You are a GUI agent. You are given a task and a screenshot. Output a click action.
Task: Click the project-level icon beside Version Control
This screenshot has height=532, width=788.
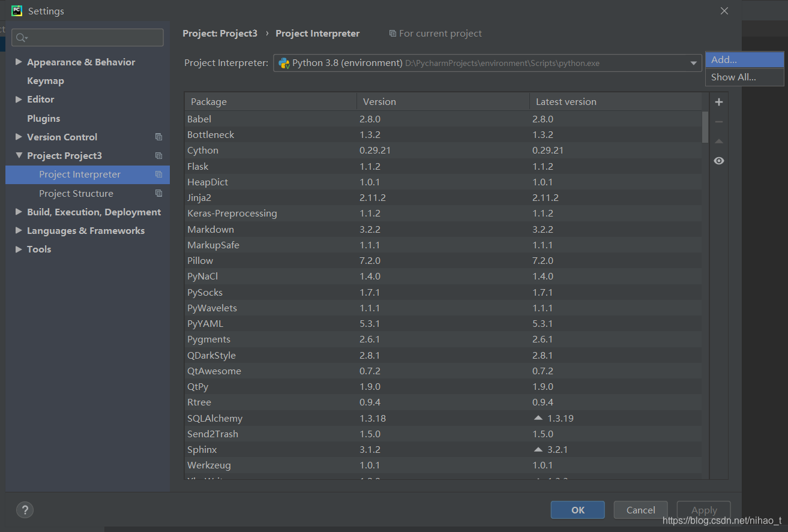click(158, 137)
